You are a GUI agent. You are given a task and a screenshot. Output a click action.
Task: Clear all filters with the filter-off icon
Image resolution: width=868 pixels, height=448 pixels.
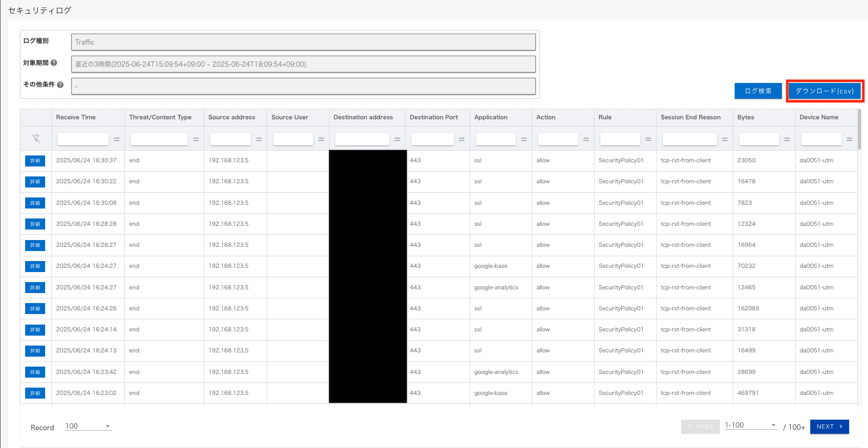click(x=36, y=139)
